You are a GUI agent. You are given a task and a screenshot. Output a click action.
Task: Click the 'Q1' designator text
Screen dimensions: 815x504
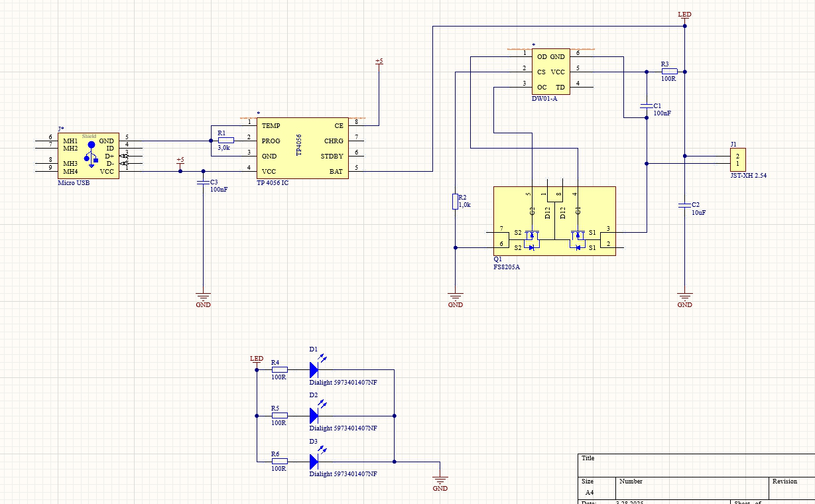click(497, 260)
